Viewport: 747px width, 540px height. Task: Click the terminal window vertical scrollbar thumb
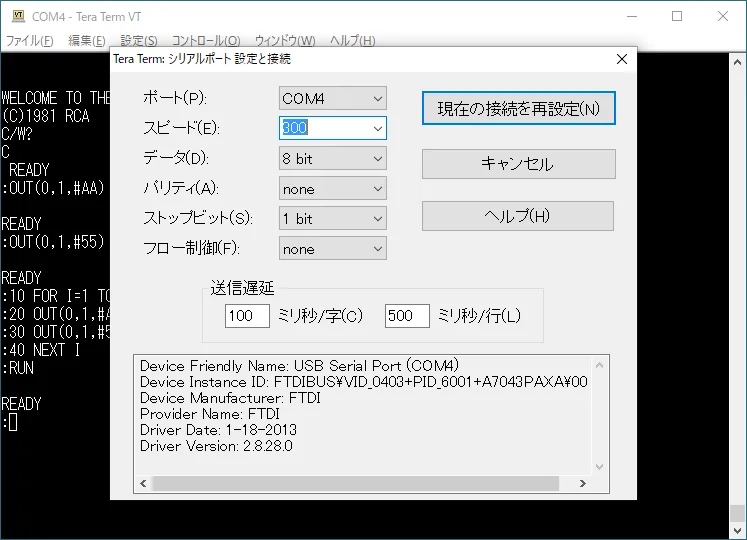coord(737,513)
